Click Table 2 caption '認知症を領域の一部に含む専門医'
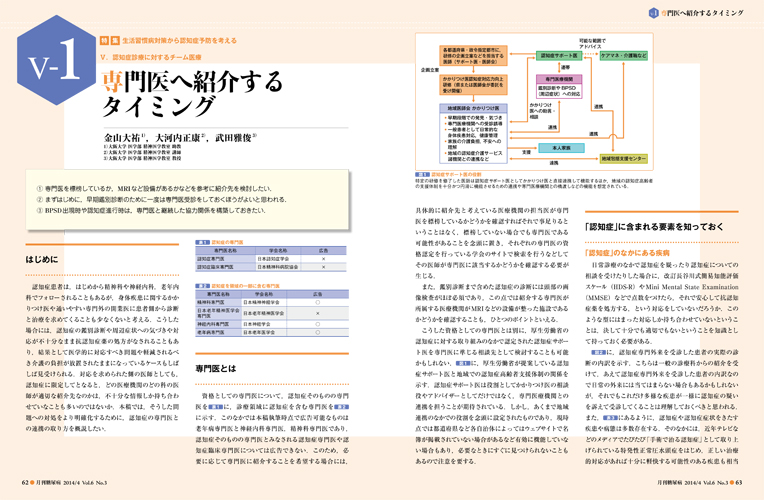Image resolution: width=764 pixels, height=500 pixels. (x=246, y=286)
